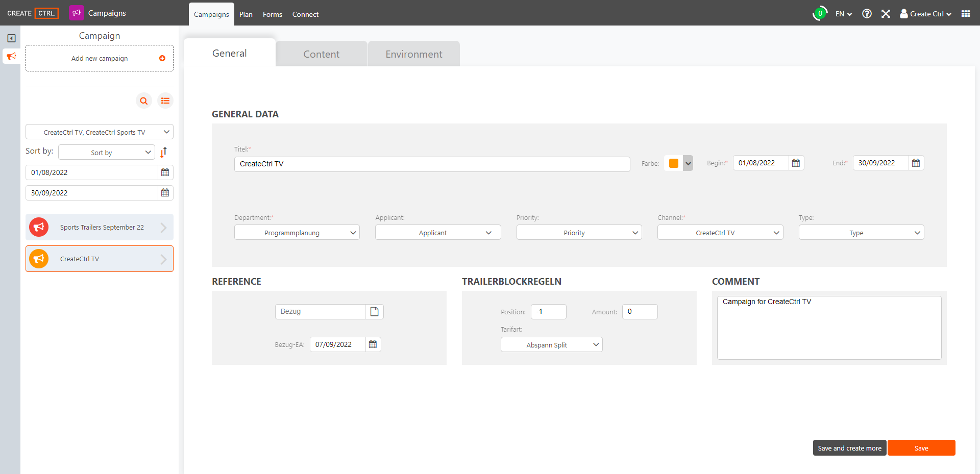Open the Create Ctrl user menu

pyautogui.click(x=925, y=14)
